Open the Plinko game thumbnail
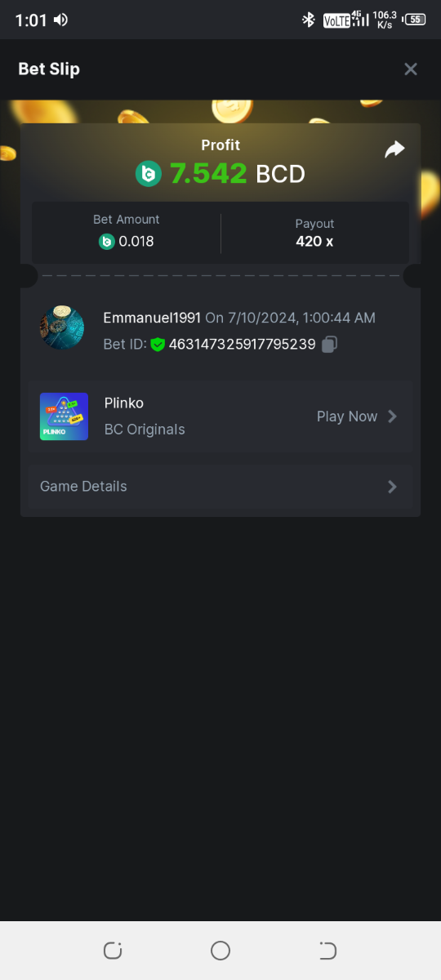This screenshot has height=980, width=441. (64, 416)
